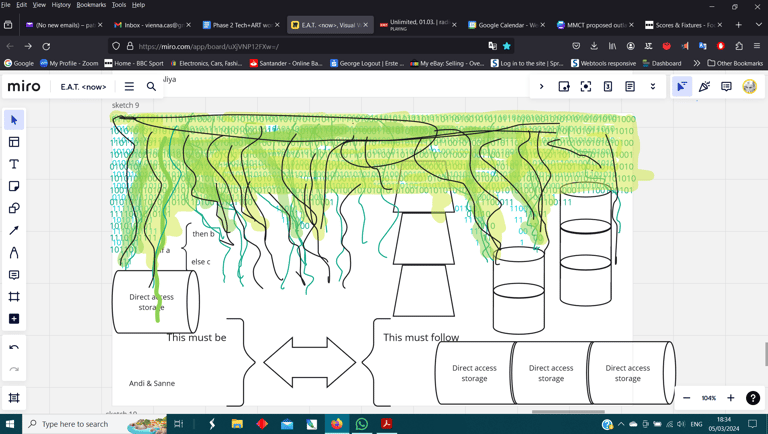Viewport: 768px width, 434px height.
Task: Show more bookmarks chevron
Action: pyautogui.click(x=696, y=63)
